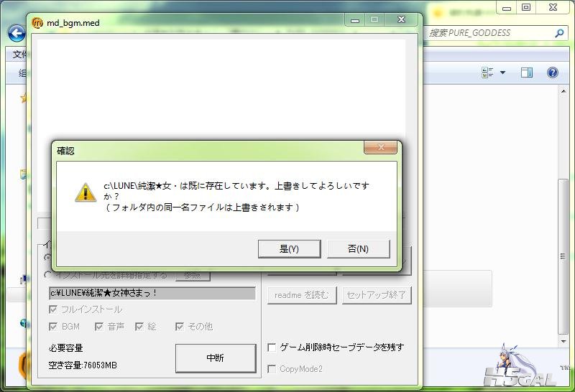Toggle the BGM install checkbox

click(x=53, y=327)
